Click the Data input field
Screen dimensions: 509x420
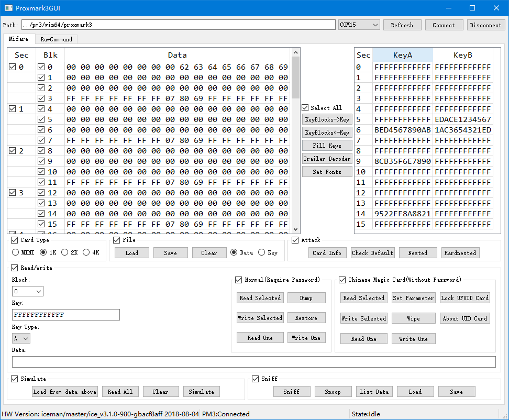[x=254, y=362]
